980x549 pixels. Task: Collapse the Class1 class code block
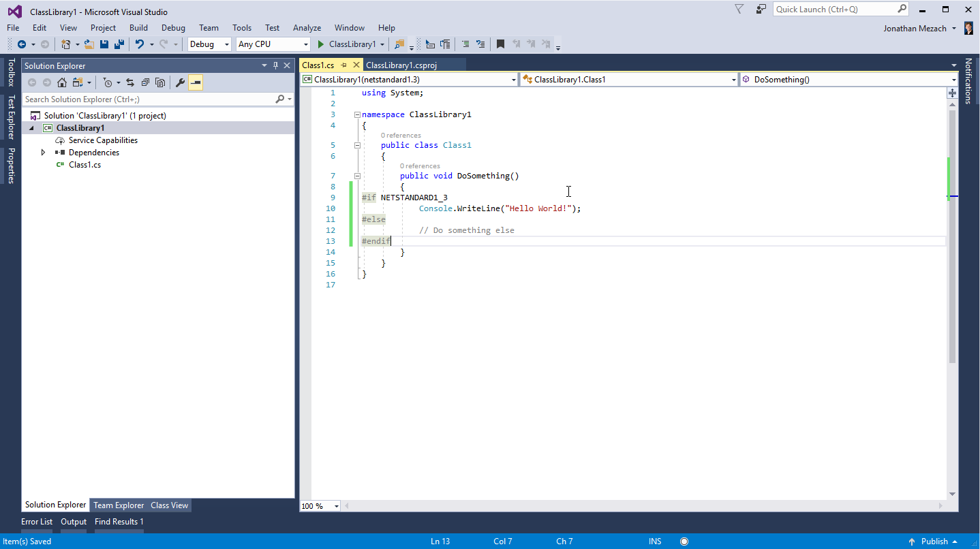coord(357,145)
